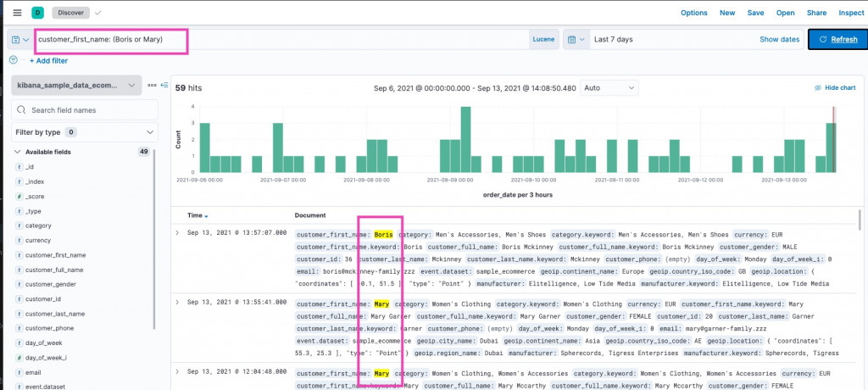This screenshot has height=390, width=868.
Task: Expand the 13:55:41.000 document row
Action: click(177, 303)
